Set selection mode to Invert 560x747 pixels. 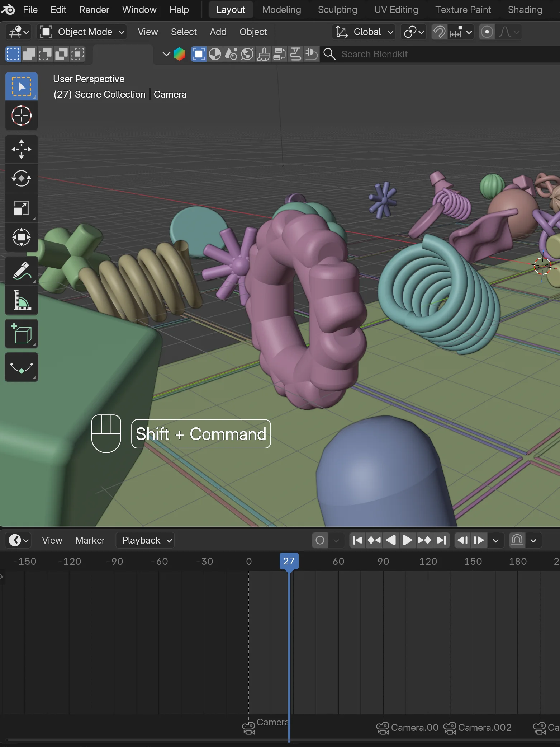(x=61, y=54)
